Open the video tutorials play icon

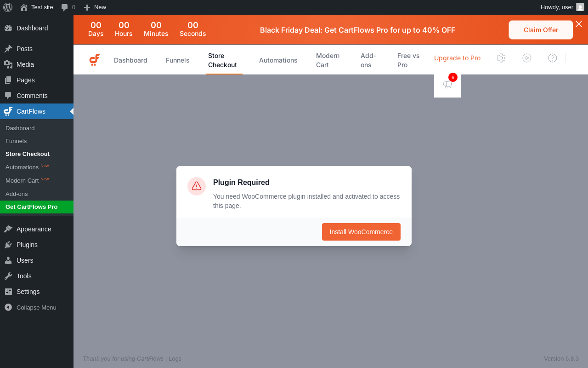[527, 58]
